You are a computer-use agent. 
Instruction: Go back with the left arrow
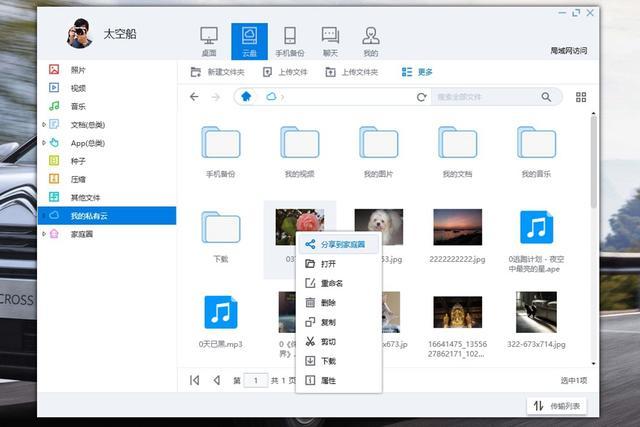(195, 97)
